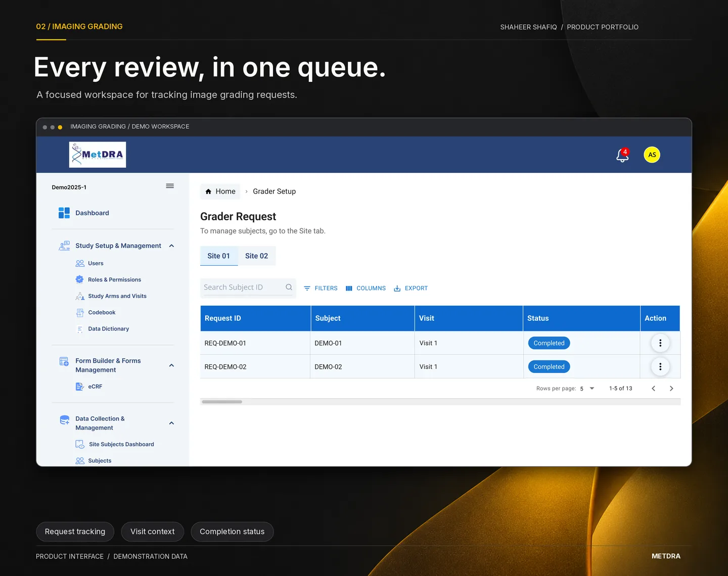Screen dimensions: 728x576
Task: Click the Study Arms and Visits icon
Action: 80,296
